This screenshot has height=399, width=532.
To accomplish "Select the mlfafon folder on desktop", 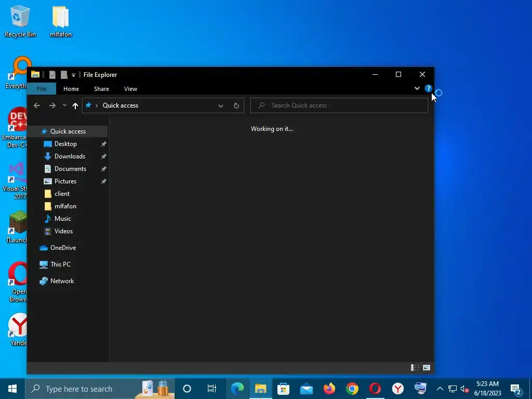I will [x=61, y=21].
